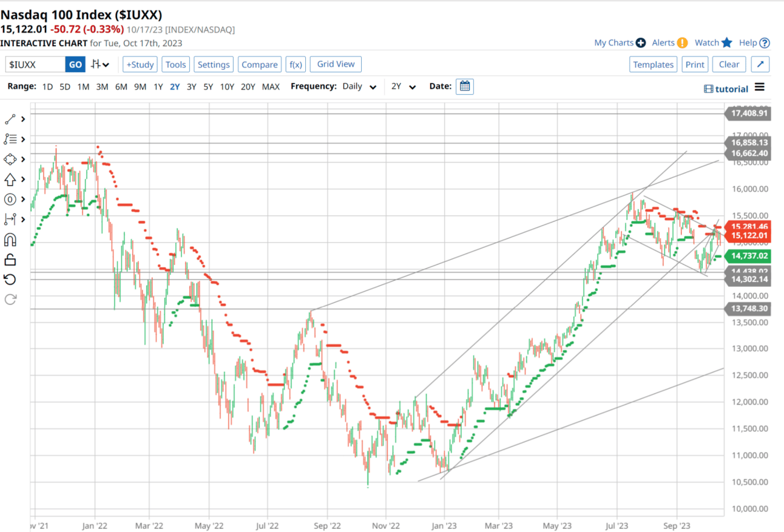This screenshot has width=784, height=532.
Task: Click the +Study button
Action: (140, 64)
